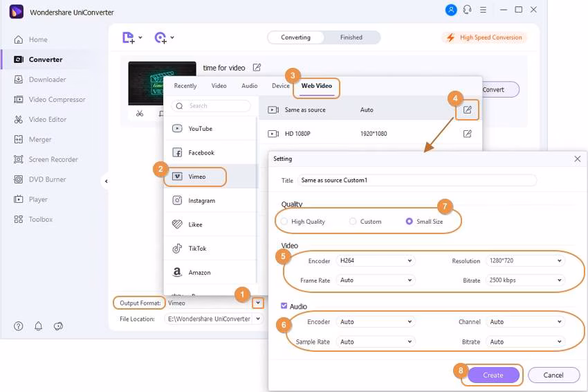Open the Output Format dropdown arrow
Image resolution: width=588 pixels, height=392 pixels.
tap(258, 303)
